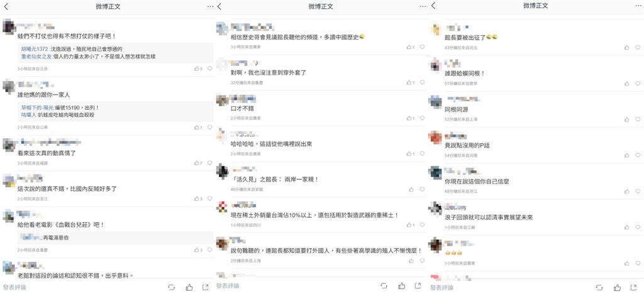Like the comment 浪子回頭就可以認清事實展望未來
The height and width of the screenshot is (294, 644).
tap(627, 227)
